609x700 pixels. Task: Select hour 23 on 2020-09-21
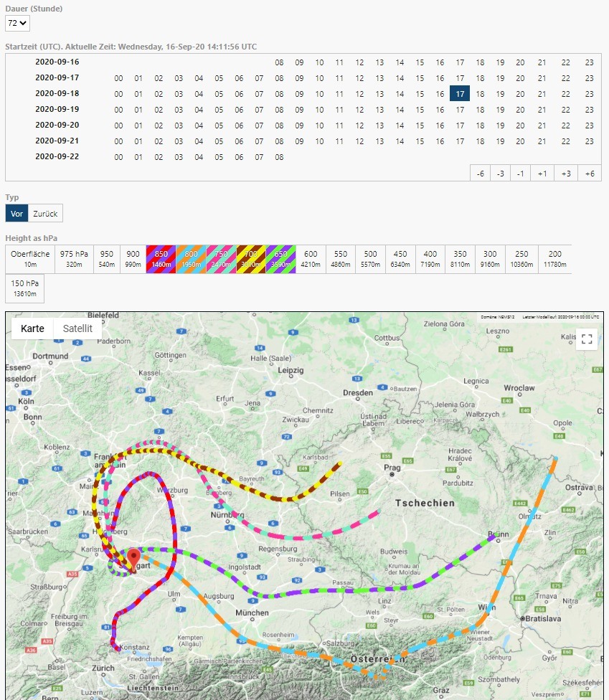coord(590,141)
